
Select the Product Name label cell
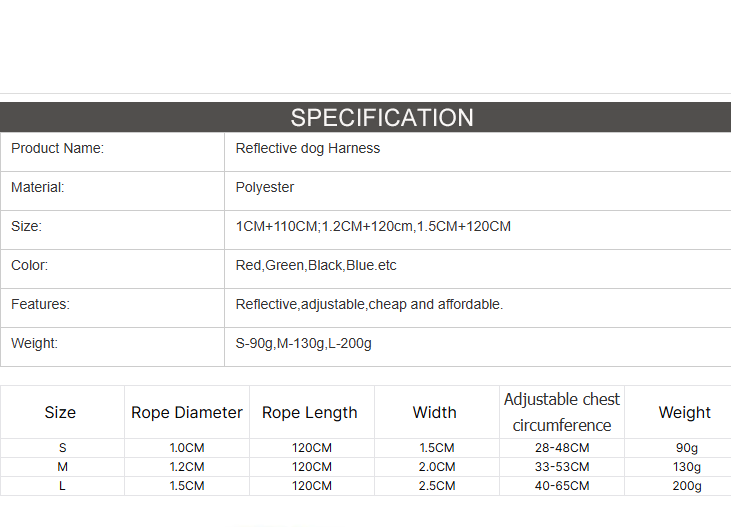point(112,152)
